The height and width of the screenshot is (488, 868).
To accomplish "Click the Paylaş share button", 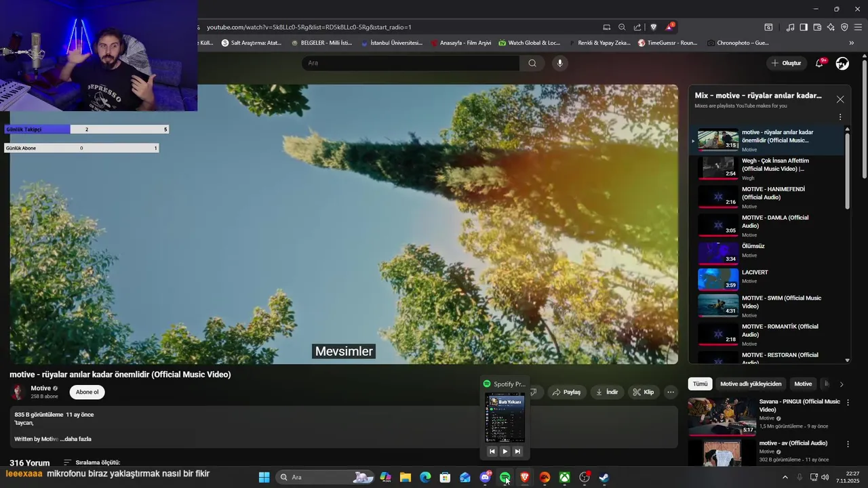I will [566, 392].
